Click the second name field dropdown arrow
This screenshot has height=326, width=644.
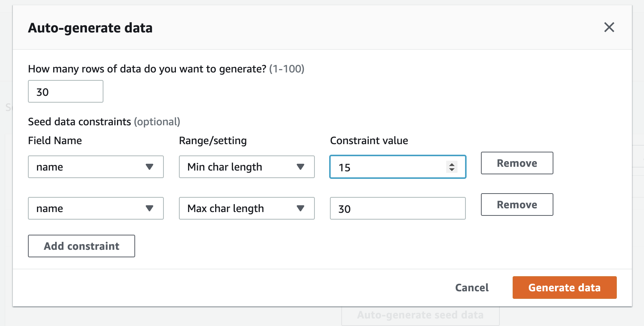(x=150, y=208)
